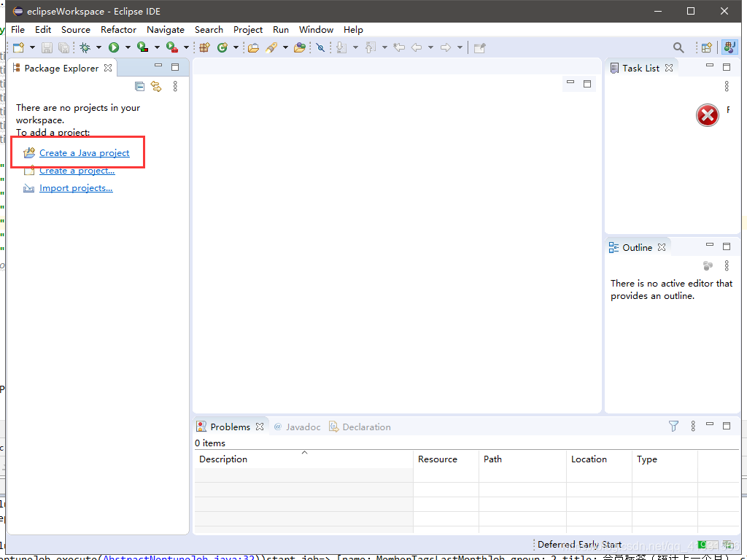Viewport: 747px width, 560px height.
Task: Click the Coverage launch icon
Action: click(x=142, y=47)
